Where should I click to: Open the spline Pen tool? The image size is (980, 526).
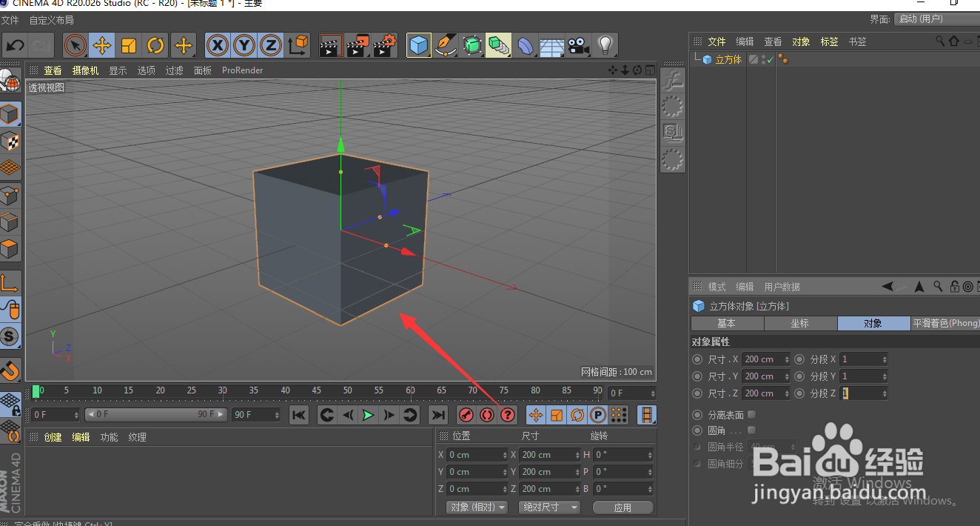click(446, 45)
